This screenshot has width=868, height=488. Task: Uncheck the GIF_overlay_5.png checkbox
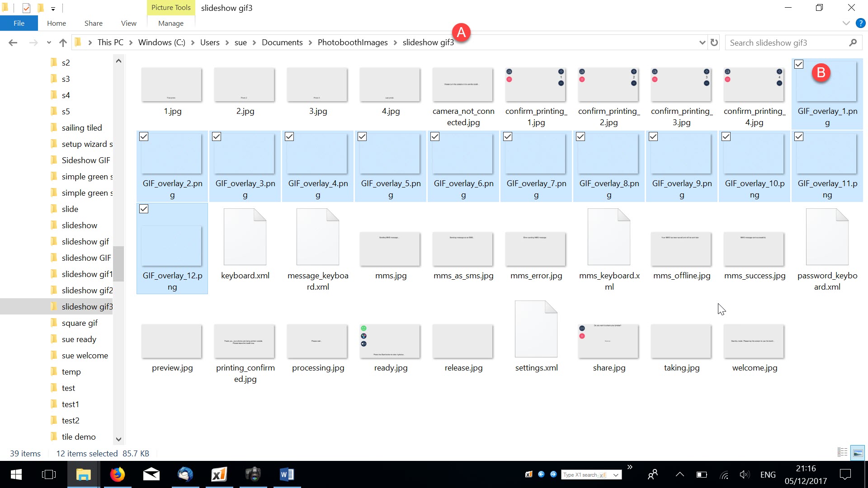point(362,136)
